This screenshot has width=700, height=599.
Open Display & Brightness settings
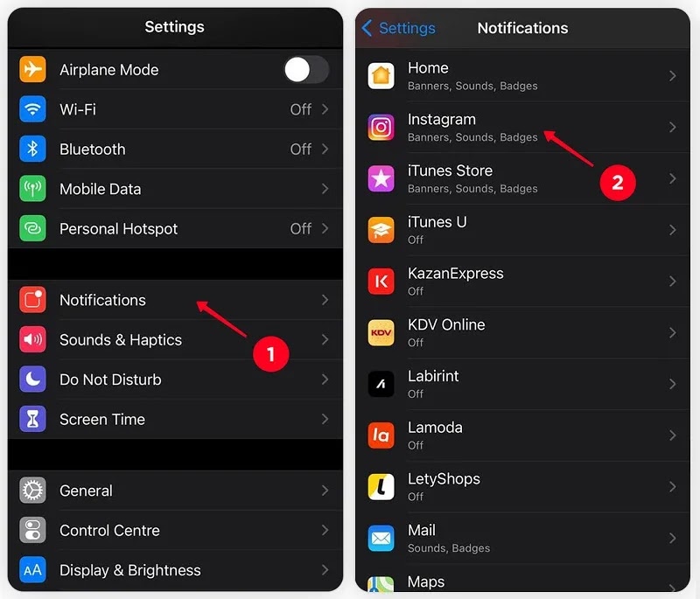pos(176,570)
